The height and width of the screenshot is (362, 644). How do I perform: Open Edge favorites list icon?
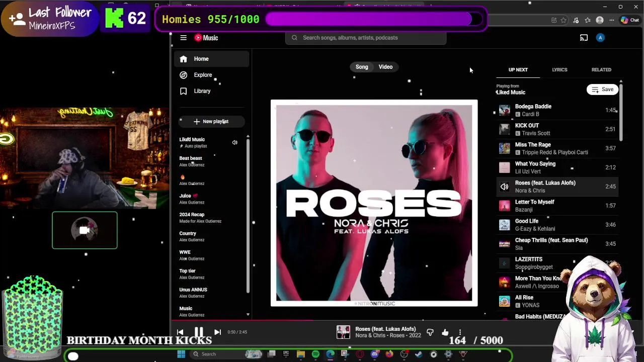click(588, 20)
